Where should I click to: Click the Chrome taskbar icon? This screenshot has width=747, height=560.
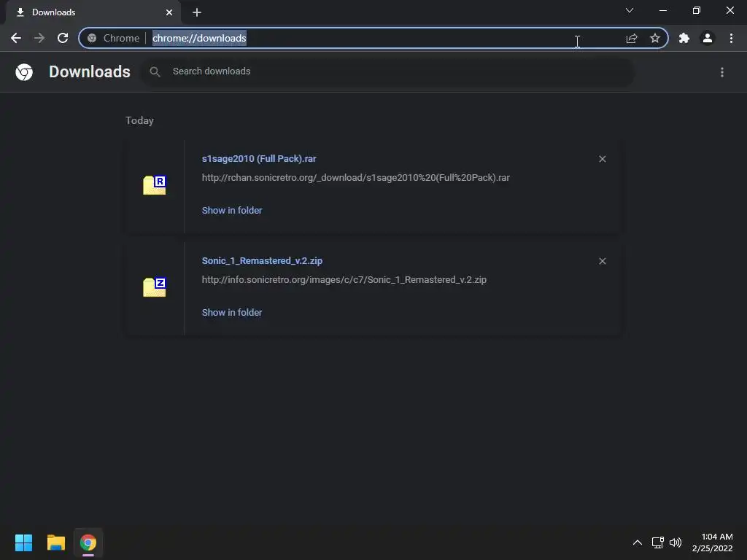pyautogui.click(x=88, y=542)
